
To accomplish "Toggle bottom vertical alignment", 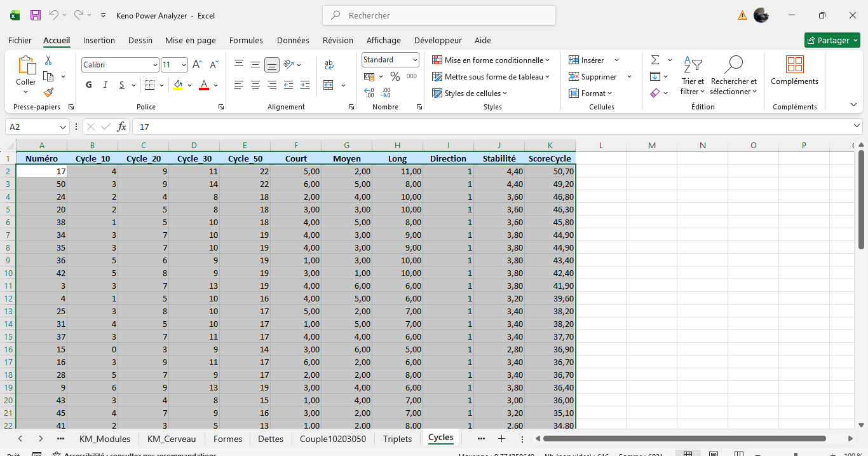I will [272, 64].
